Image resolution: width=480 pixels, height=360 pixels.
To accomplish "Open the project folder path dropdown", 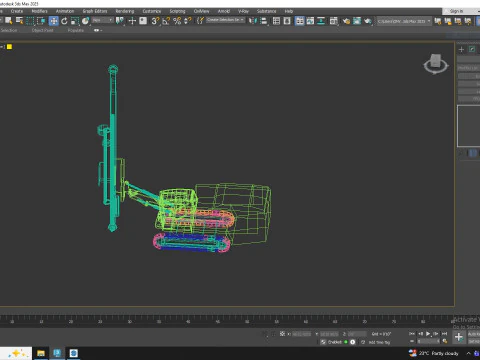I will coord(404,21).
